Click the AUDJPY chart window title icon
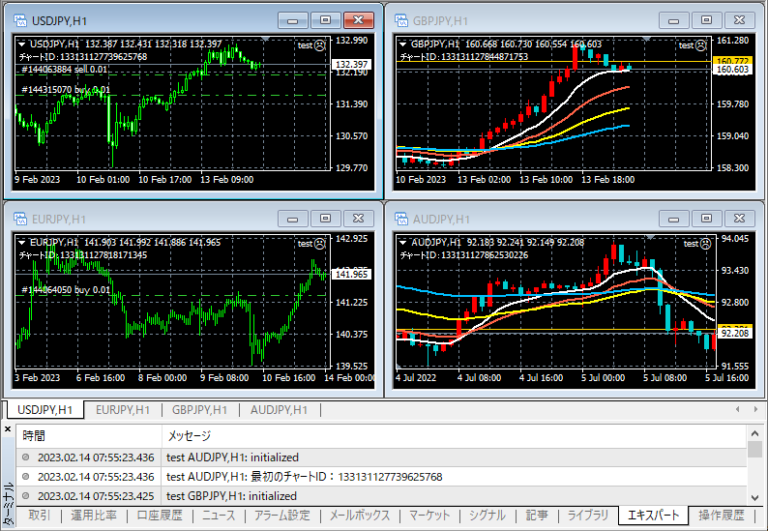The width and height of the screenshot is (768, 531). click(400, 217)
